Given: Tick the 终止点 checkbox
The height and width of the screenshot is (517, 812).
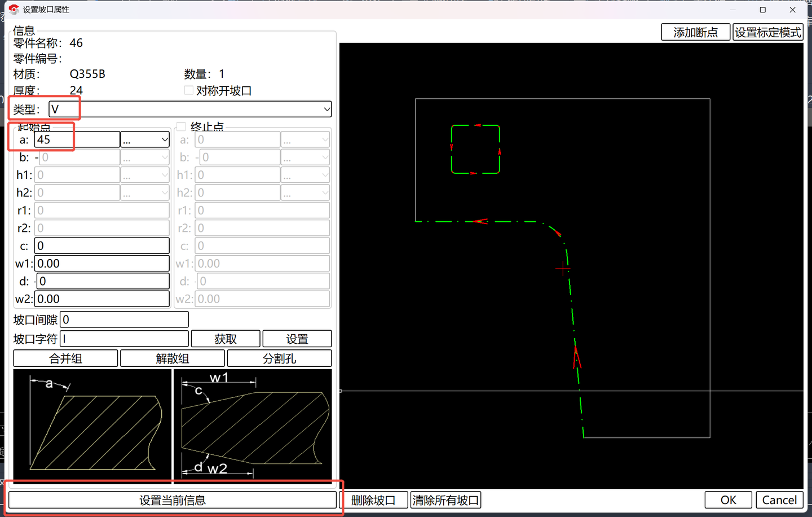Looking at the screenshot, I should (x=181, y=126).
